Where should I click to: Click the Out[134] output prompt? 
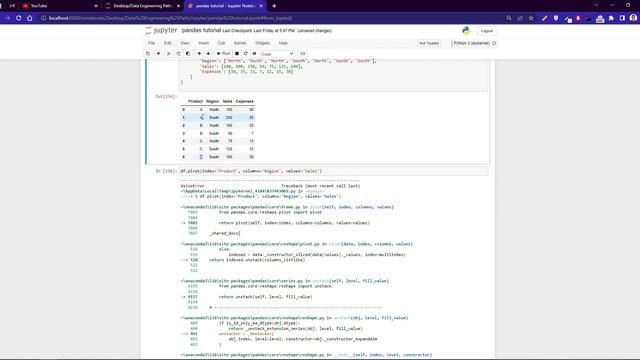click(166, 97)
